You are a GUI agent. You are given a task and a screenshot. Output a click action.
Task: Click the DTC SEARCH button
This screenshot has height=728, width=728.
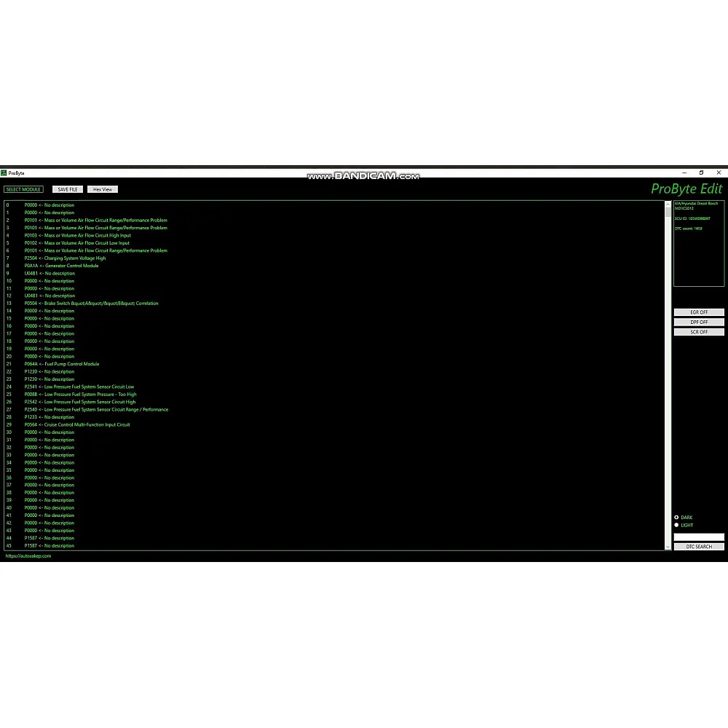699,547
